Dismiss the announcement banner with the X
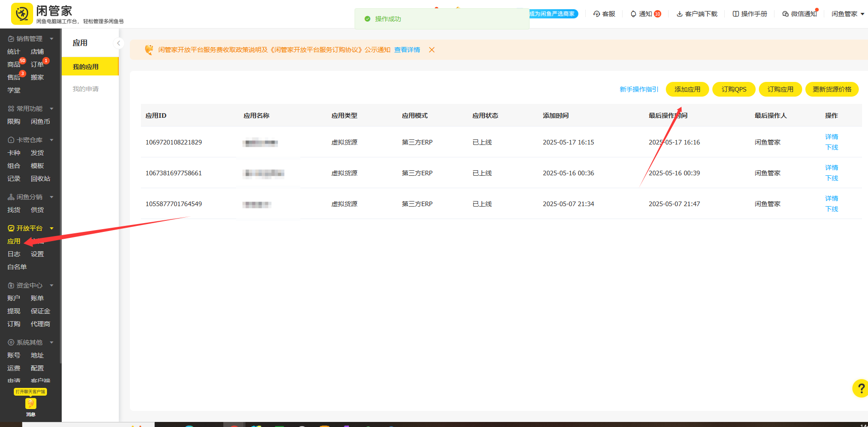 coord(431,50)
